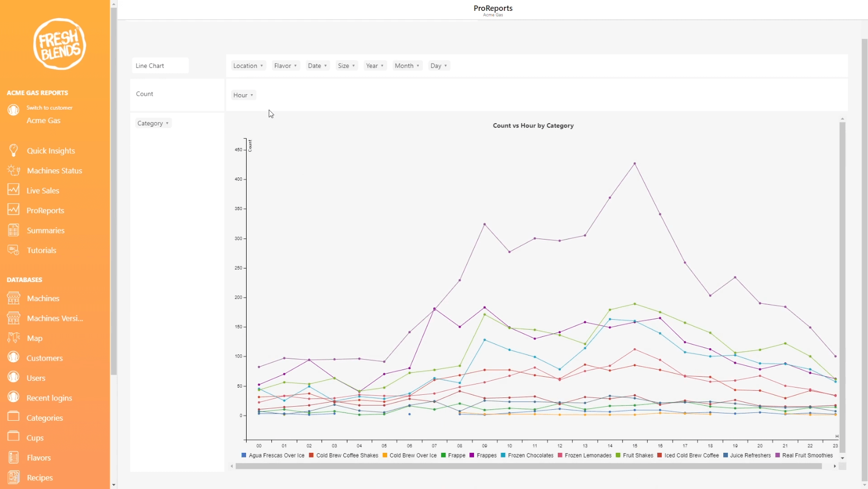Go to Customers in the sidebar
Image resolution: width=868 pixels, height=489 pixels.
[x=44, y=358]
